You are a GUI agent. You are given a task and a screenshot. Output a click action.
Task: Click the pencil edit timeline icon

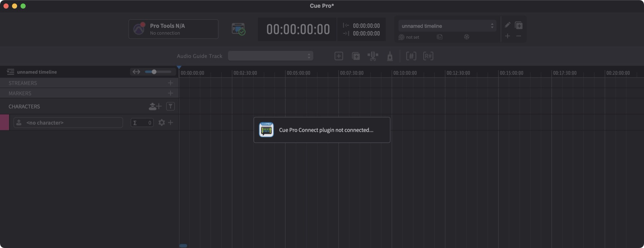[507, 25]
